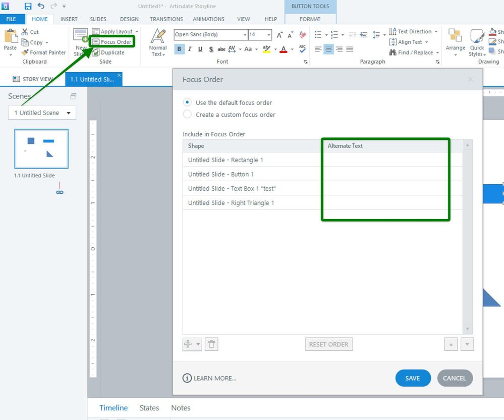Select 'Create a custom focus order' option
This screenshot has width=504, height=420.
click(x=187, y=115)
